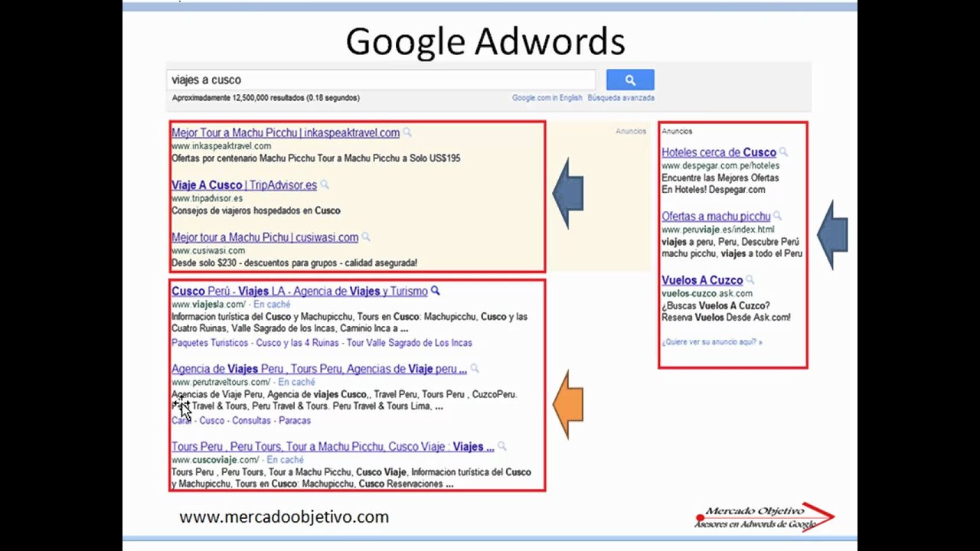Viewport: 980px width, 551px height.
Task: Click preview magnifier beside Vuelos A Cuzco
Action: pyautogui.click(x=750, y=280)
